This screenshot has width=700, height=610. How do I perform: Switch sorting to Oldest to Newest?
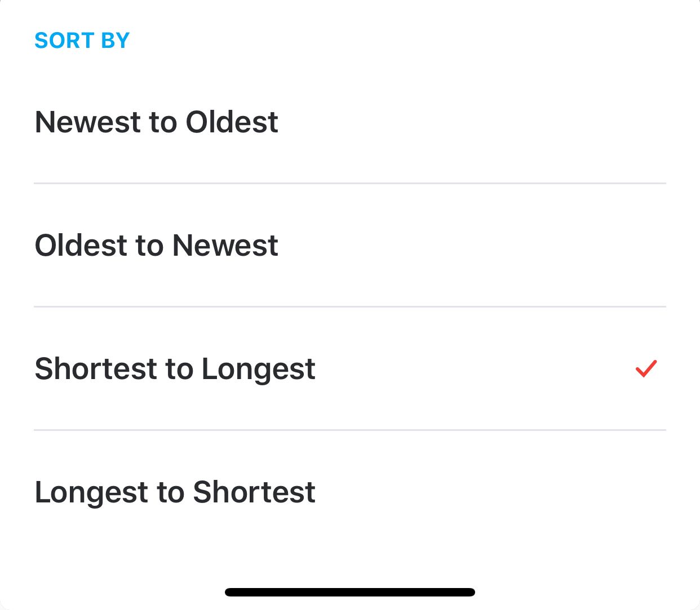tap(157, 245)
